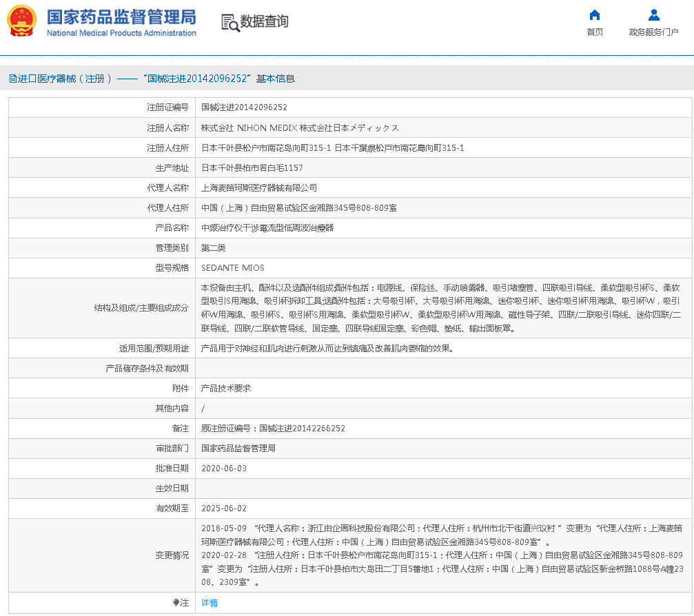Click the 变更情况 row label
Viewport: 694px width, 616px height.
172,555
